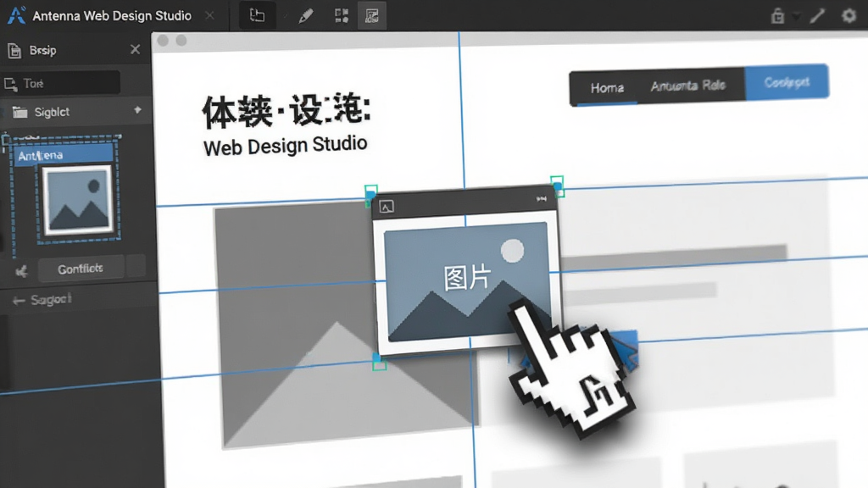
Task: Click the Web Design Studio heading text
Action: (x=285, y=146)
